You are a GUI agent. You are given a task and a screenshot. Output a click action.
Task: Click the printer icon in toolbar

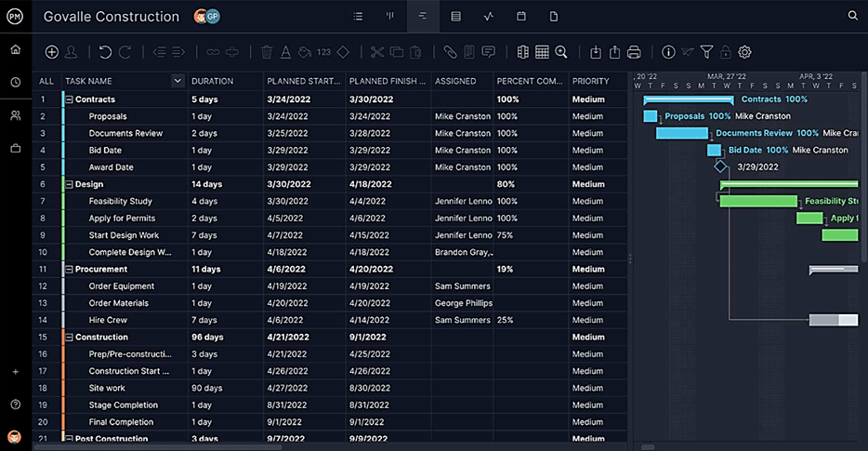pyautogui.click(x=634, y=53)
